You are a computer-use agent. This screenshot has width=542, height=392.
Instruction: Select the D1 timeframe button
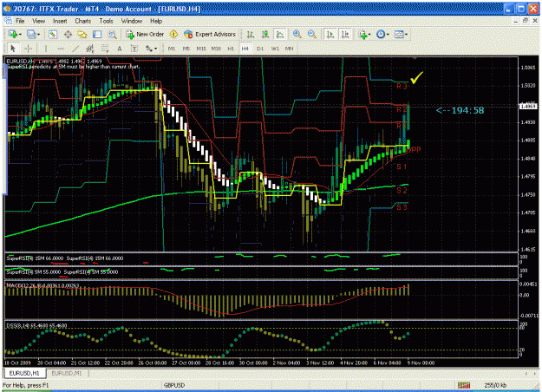click(x=260, y=49)
